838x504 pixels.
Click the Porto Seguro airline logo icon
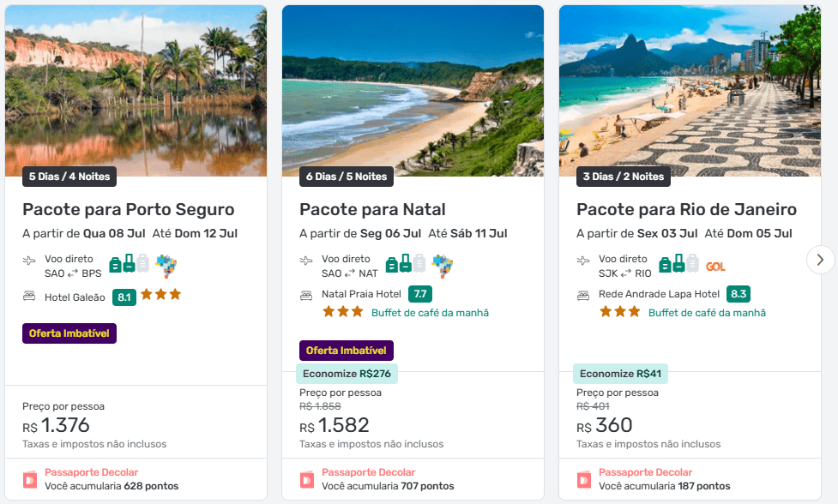coord(166,265)
